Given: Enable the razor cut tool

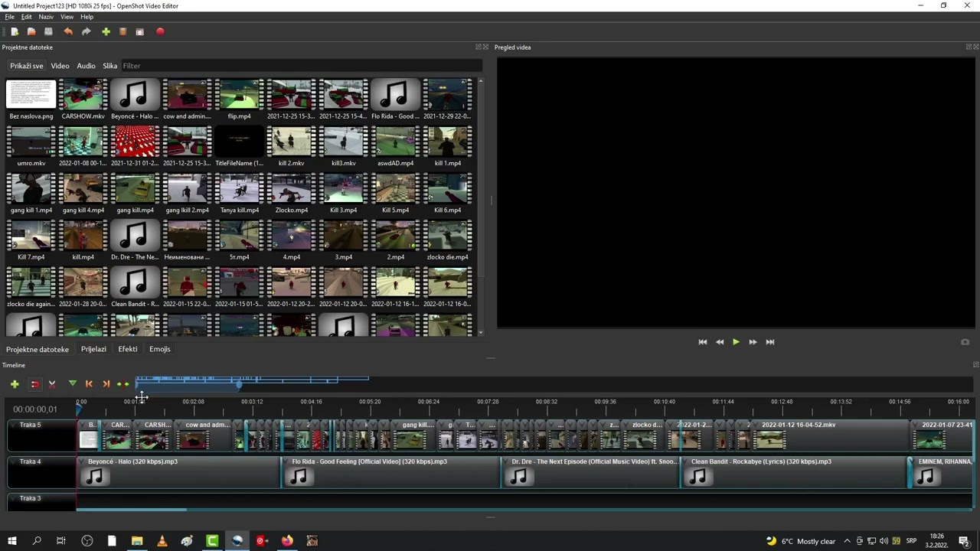Looking at the screenshot, I should [x=52, y=384].
